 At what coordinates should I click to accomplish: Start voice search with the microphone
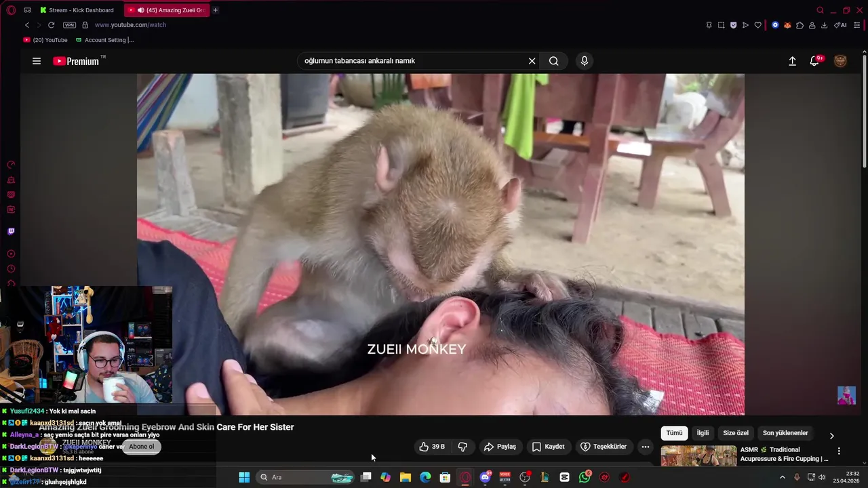[585, 61]
